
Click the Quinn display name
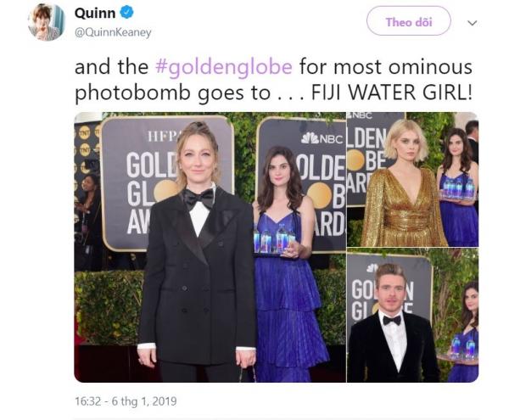[x=95, y=13]
